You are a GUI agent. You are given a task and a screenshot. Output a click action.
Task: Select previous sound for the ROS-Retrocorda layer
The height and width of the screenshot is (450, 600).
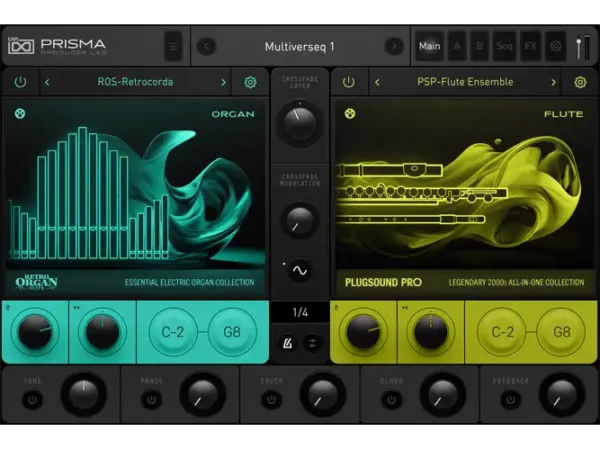tap(47, 82)
